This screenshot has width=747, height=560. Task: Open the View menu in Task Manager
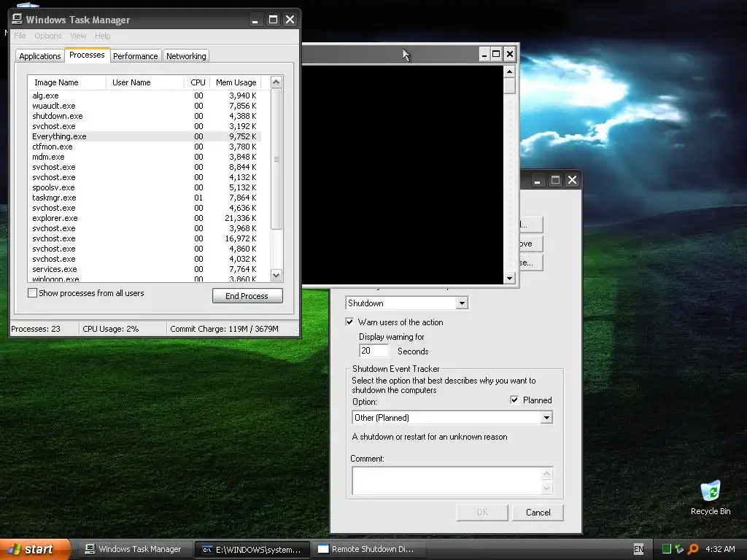(78, 36)
